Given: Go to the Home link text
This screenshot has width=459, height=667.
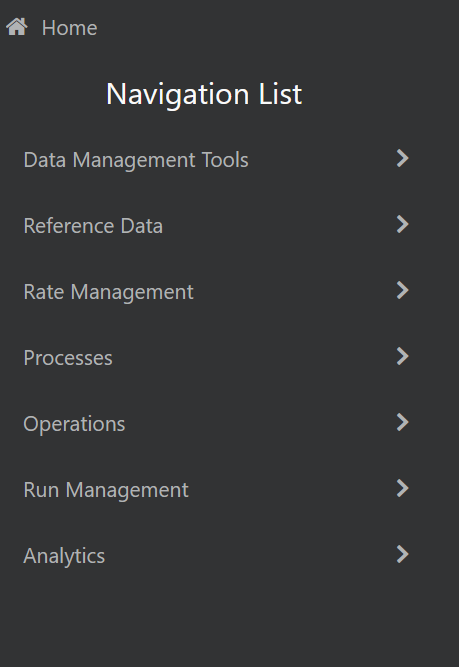Looking at the screenshot, I should (x=69, y=28).
